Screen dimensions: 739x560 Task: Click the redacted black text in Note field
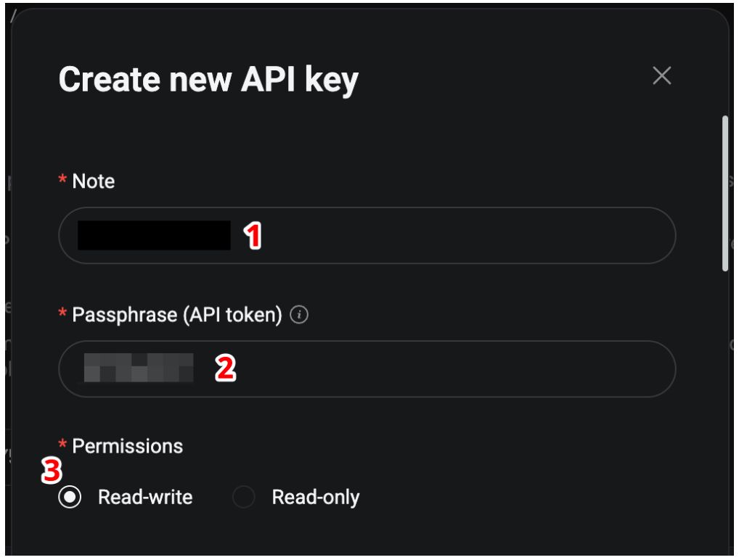pos(154,236)
